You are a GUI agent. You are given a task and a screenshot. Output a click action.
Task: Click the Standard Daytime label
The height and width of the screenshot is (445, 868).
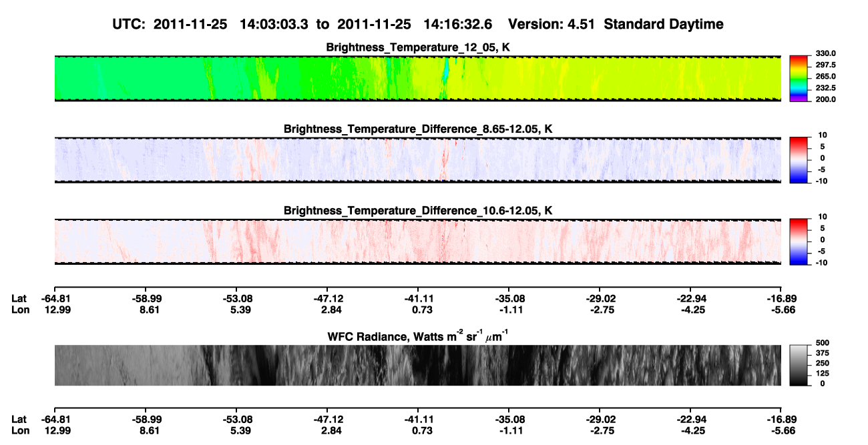[x=662, y=25]
